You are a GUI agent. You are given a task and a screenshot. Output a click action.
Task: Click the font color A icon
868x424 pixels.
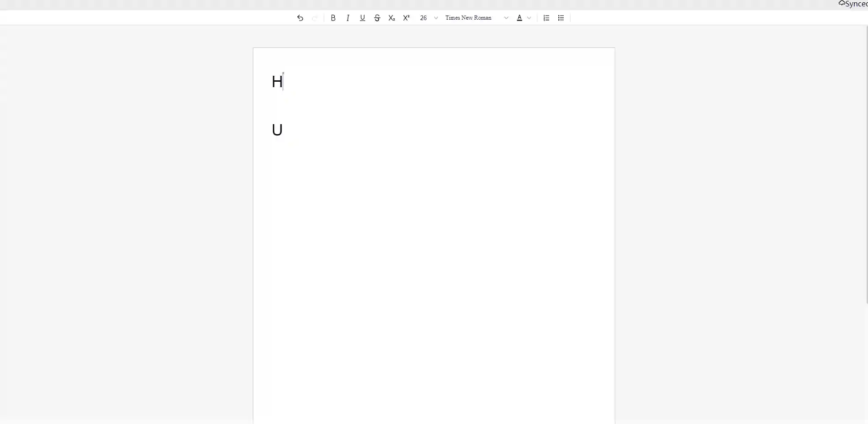(519, 18)
